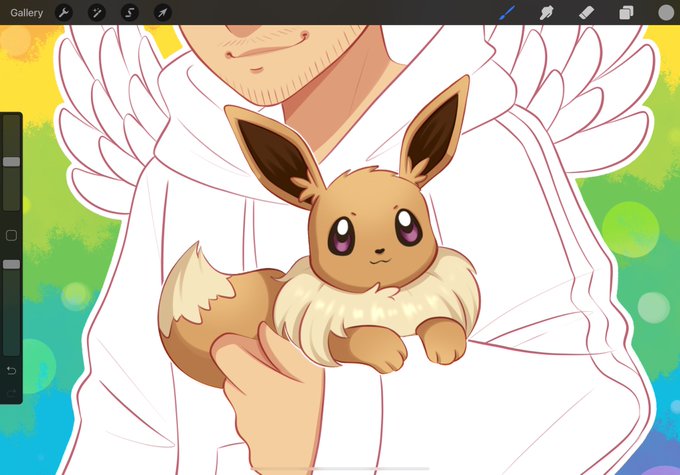This screenshot has width=680, height=475.
Task: Select the Smudge tool
Action: coord(546,13)
